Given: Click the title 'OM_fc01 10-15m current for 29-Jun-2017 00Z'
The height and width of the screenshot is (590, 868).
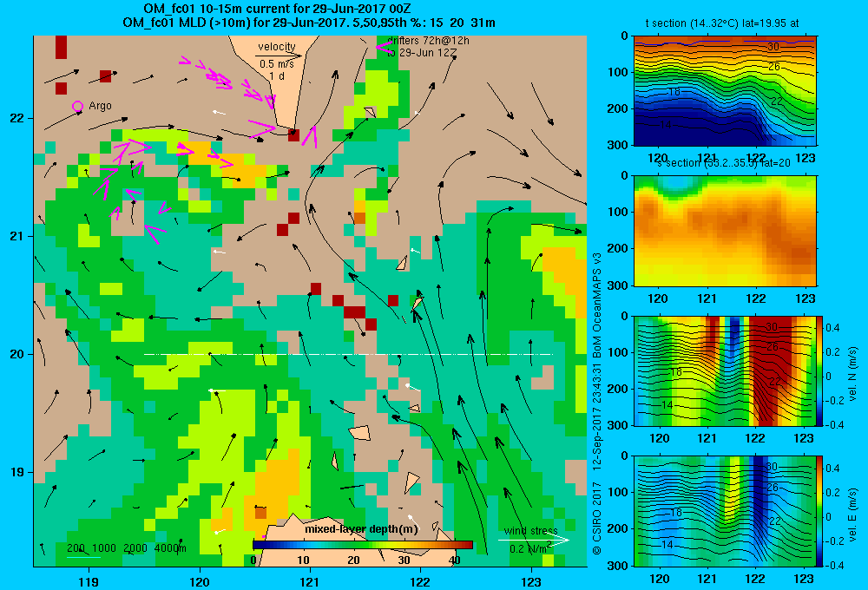Looking at the screenshot, I should (277, 9).
